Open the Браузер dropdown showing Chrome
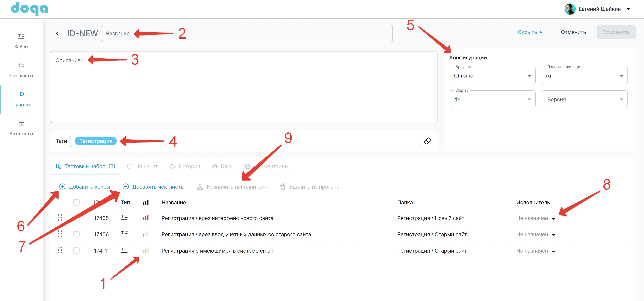The width and height of the screenshot is (644, 301). (492, 76)
